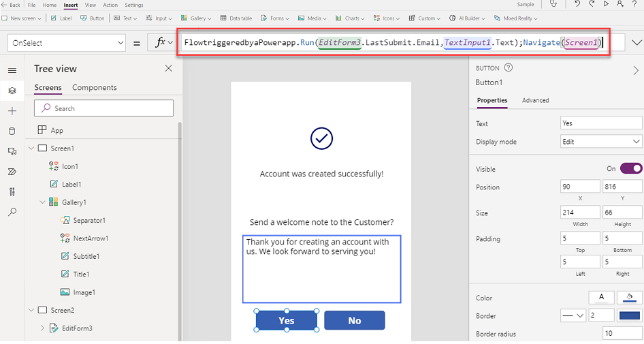This screenshot has width=644, height=344.
Task: Open the Mixed Reality menu
Action: 516,18
